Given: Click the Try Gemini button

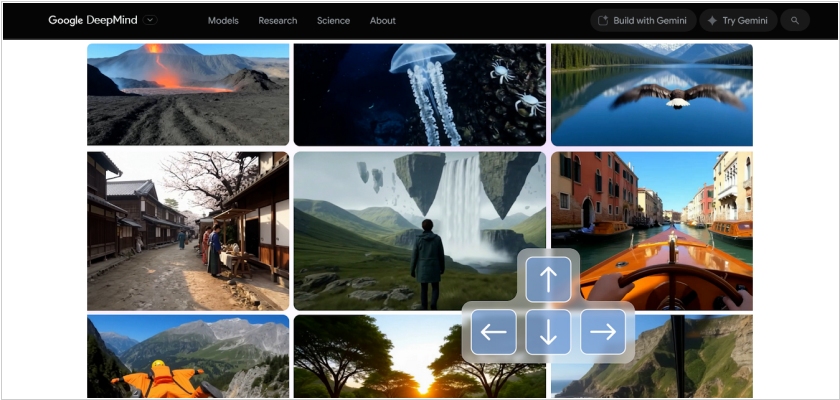Looking at the screenshot, I should (738, 20).
